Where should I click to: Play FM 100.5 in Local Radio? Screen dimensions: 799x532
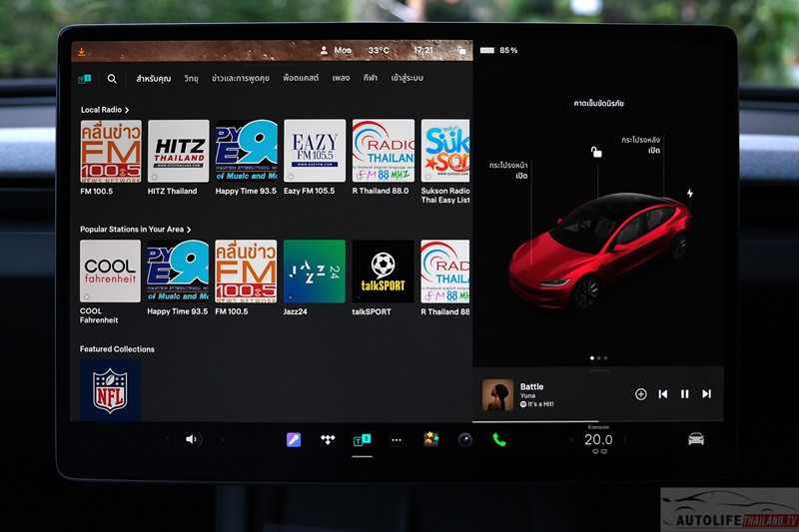(111, 151)
